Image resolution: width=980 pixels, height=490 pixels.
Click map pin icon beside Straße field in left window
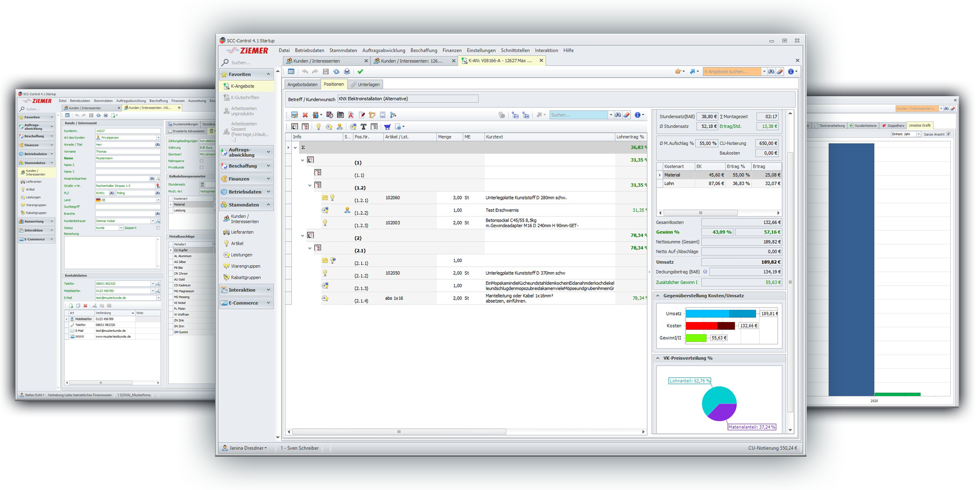158,186
